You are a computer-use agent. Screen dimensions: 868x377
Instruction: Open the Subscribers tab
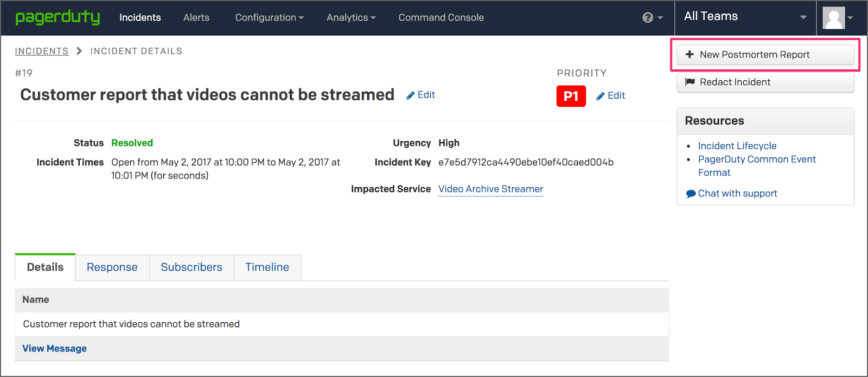tap(192, 267)
